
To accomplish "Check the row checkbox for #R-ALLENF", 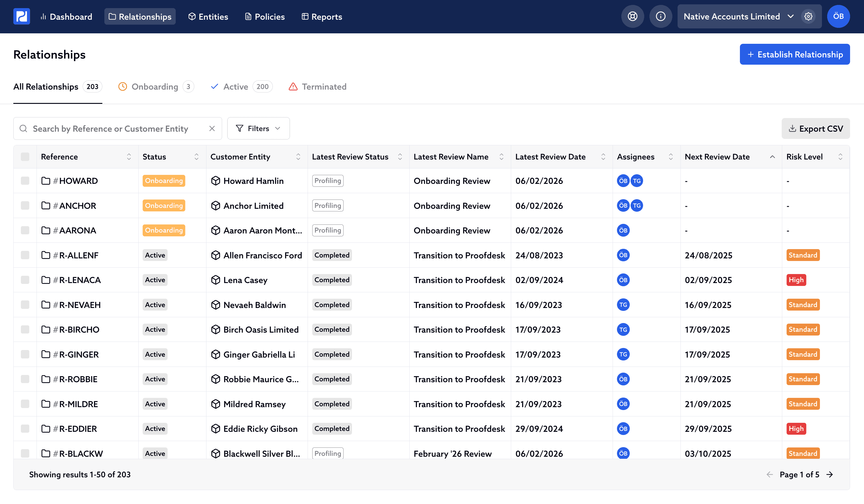I will point(25,255).
